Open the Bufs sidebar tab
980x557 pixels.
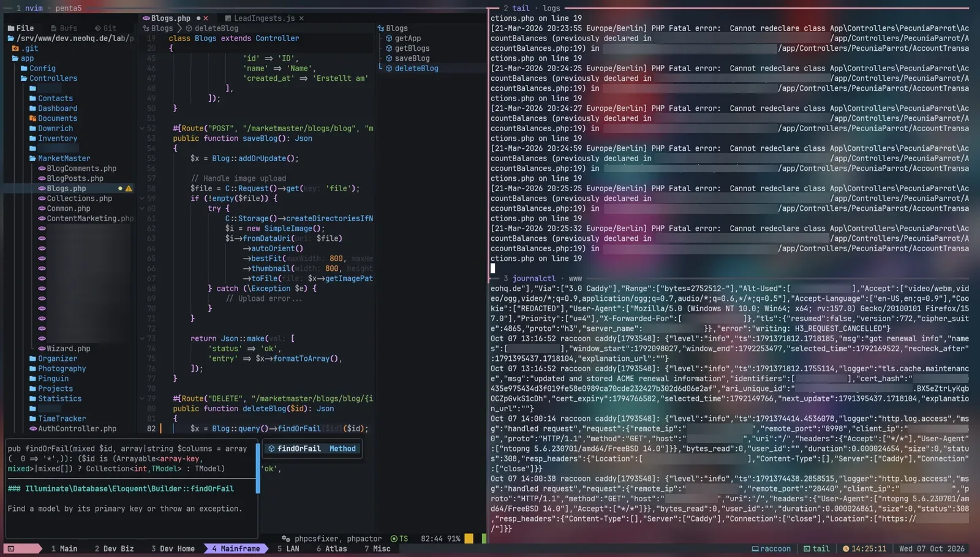pos(64,28)
